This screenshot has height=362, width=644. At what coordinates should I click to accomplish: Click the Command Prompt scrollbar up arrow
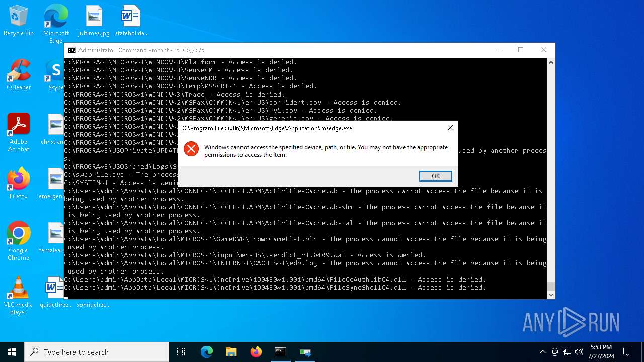pos(551,63)
